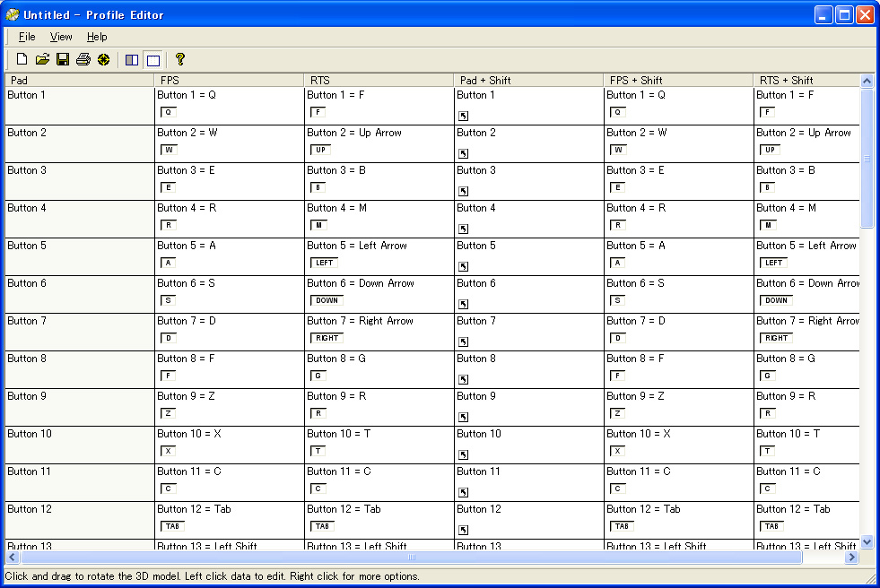Open help with the yellow question mark icon
Screen dimensions: 880x588
[179, 59]
